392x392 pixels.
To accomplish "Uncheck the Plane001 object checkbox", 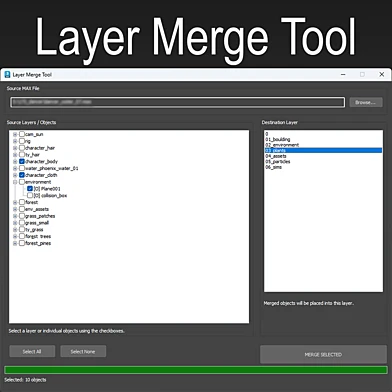I will (30, 188).
